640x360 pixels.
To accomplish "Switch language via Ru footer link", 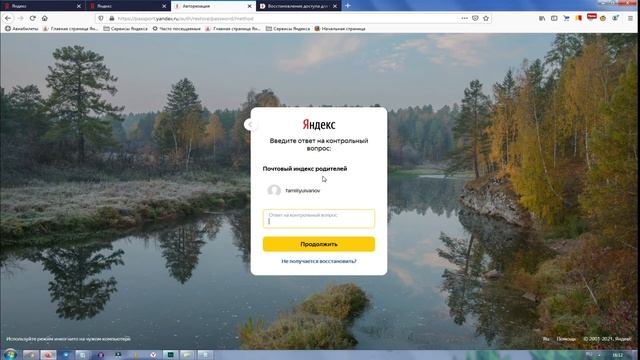I will click(546, 339).
